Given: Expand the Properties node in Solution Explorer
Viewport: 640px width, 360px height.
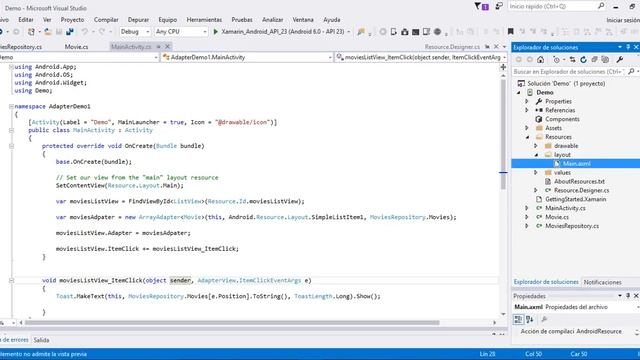Looking at the screenshot, I should click(527, 101).
